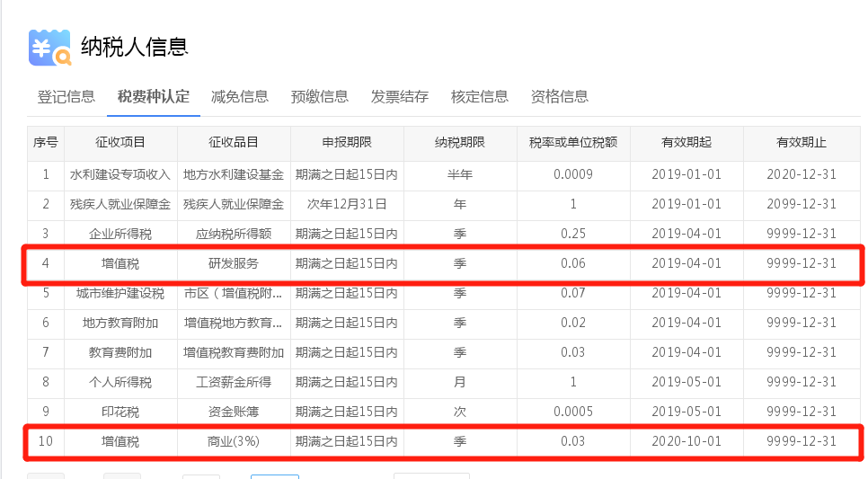Viewport: 868px width, 479px height.
Task: Switch to the 减免信息 tab
Action: point(239,97)
